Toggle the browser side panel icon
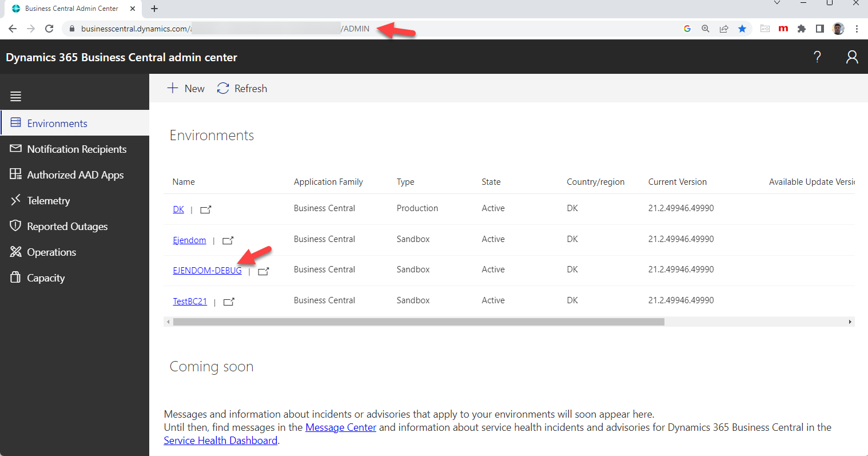Screen dimensions: 868x456 click(x=820, y=29)
